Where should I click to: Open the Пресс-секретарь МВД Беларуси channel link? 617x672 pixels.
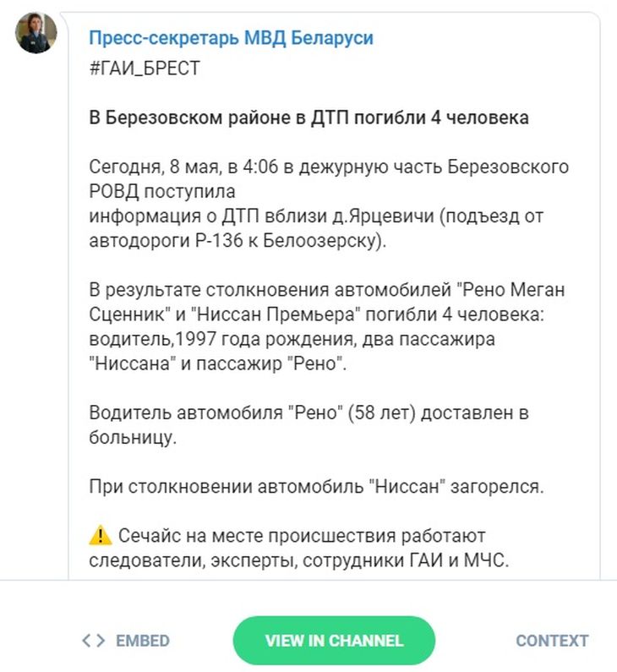[231, 38]
